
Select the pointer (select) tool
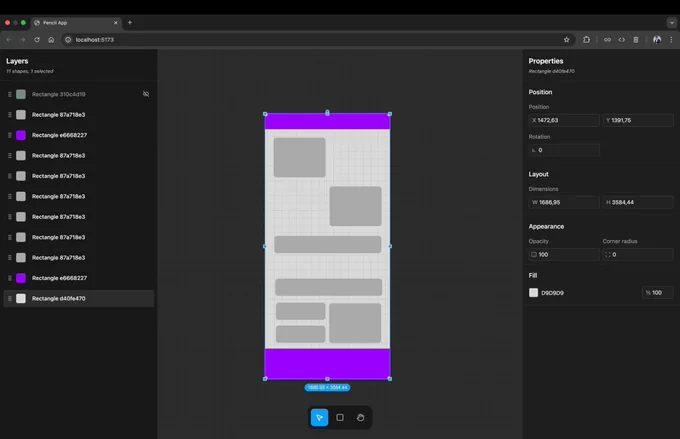[319, 417]
